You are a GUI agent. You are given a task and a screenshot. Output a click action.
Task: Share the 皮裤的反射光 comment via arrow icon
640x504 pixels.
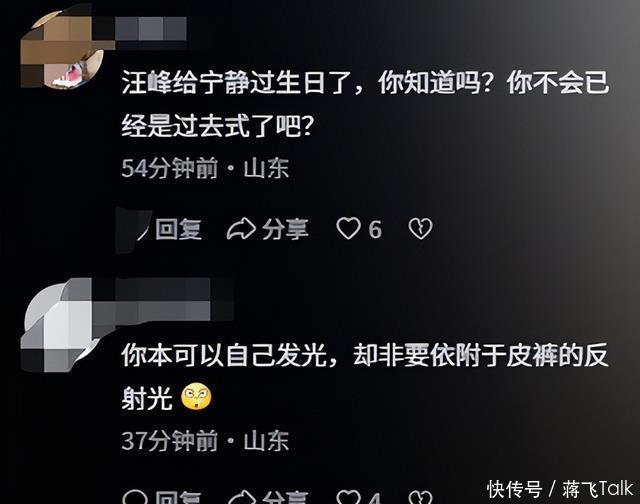[x=242, y=497]
